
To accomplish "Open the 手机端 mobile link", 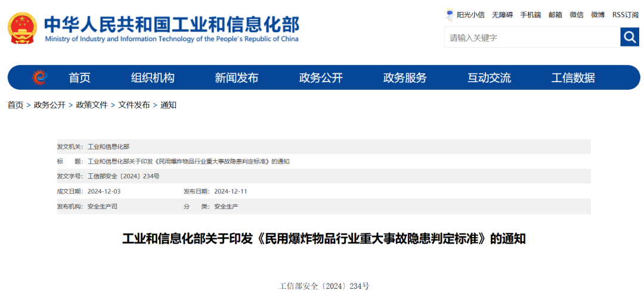I will pyautogui.click(x=530, y=15).
